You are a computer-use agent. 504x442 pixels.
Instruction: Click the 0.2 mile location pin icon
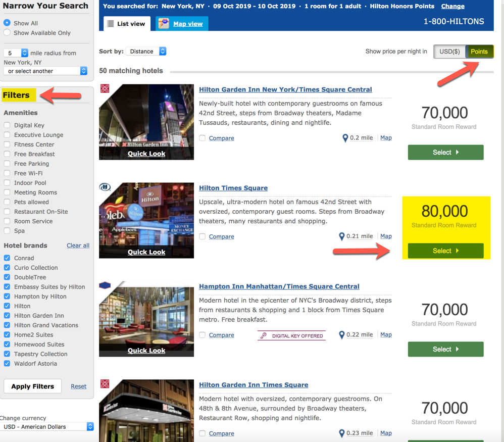345,138
